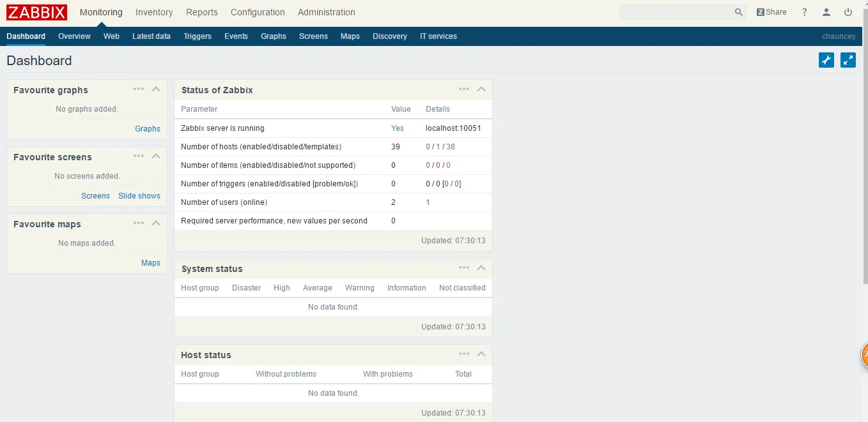
Task: Click the Screens link in Favourite screens
Action: (95, 195)
